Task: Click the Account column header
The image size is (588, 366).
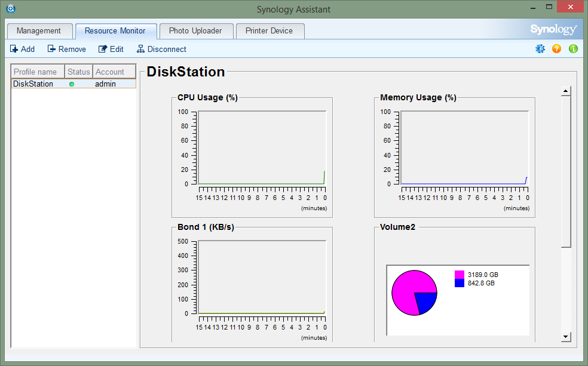Action: tap(114, 72)
